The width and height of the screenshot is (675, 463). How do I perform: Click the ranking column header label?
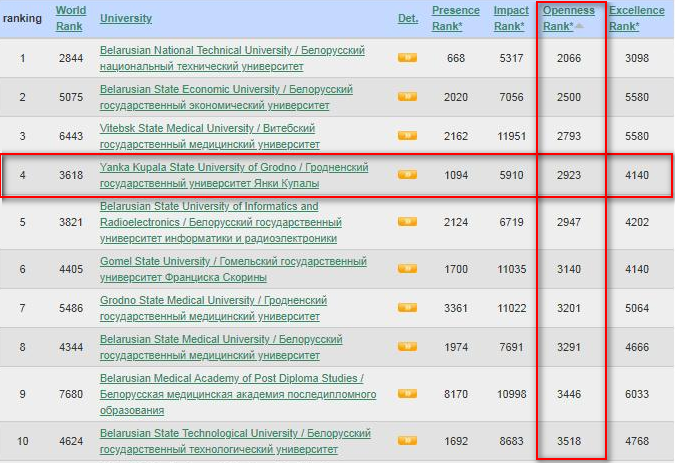tap(22, 18)
